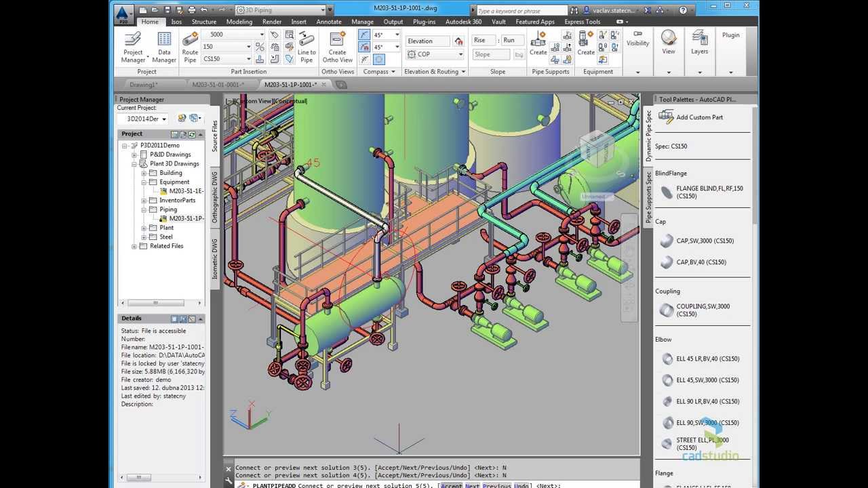Expand the Building folder node
Viewport: 868px width, 488px height.
[x=144, y=173]
